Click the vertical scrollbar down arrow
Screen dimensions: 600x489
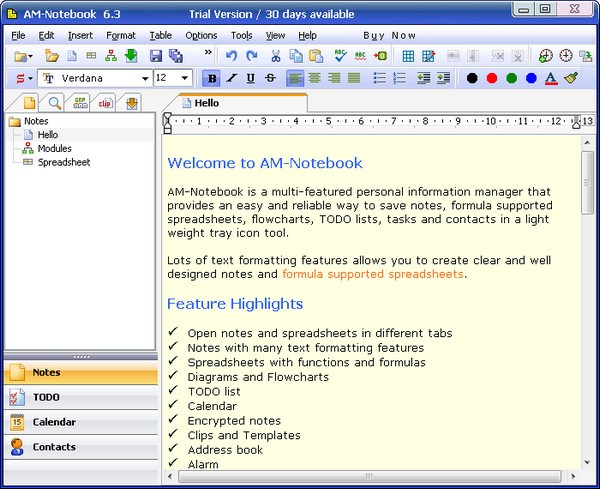pyautogui.click(x=588, y=463)
